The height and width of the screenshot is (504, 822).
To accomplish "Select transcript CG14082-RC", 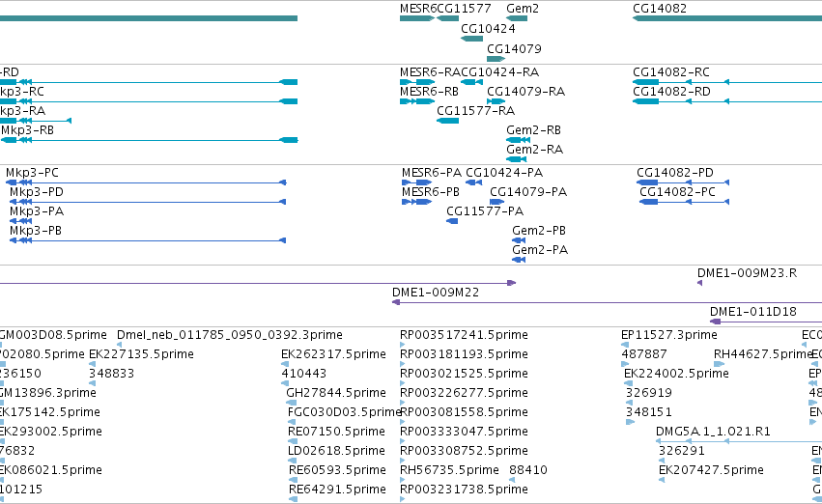I will [727, 82].
